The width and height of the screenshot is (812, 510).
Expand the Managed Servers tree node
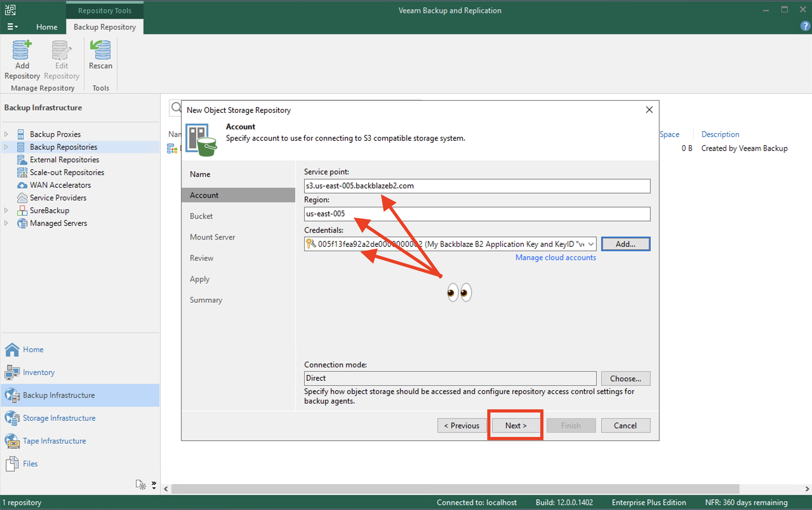[6, 223]
